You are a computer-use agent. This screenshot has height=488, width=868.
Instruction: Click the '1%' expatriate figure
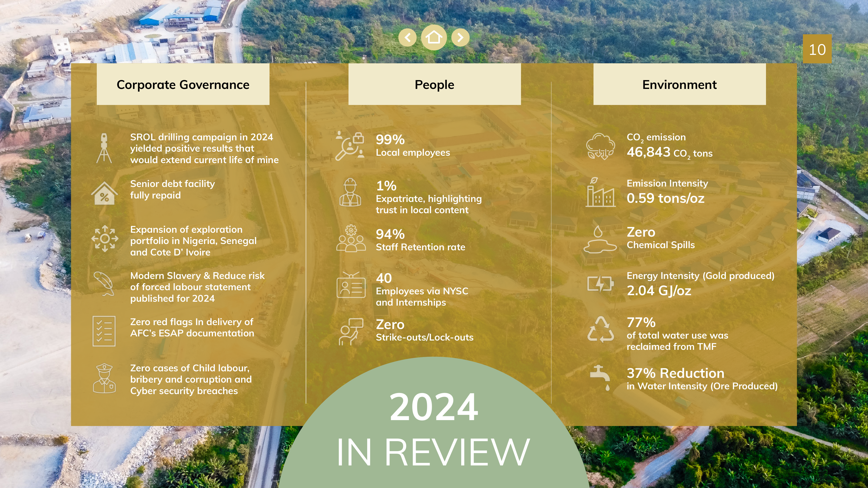[386, 186]
